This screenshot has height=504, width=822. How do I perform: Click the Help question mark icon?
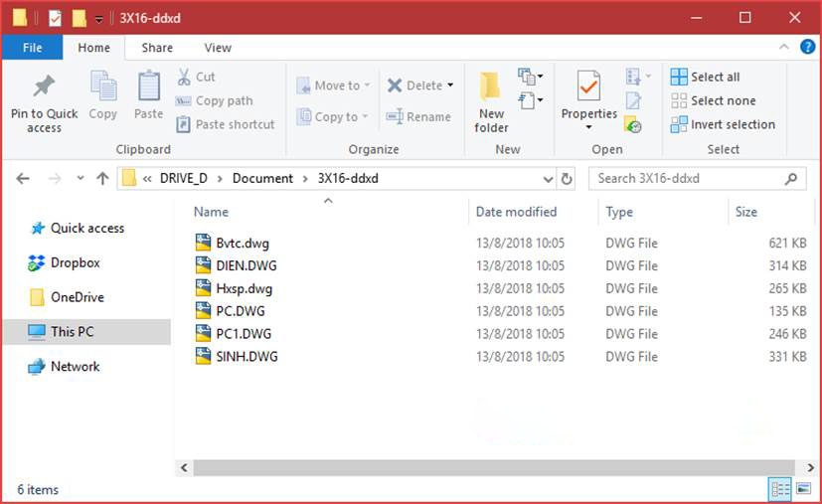pyautogui.click(x=807, y=47)
